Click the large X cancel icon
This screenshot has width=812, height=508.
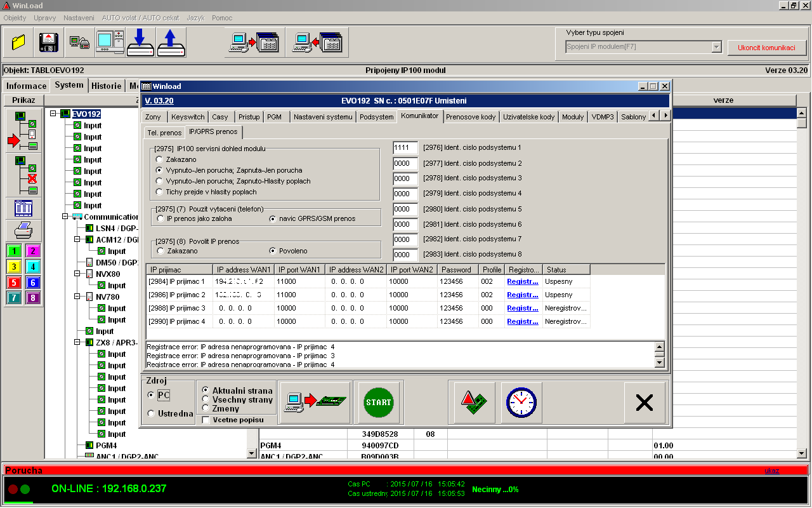pyautogui.click(x=645, y=403)
